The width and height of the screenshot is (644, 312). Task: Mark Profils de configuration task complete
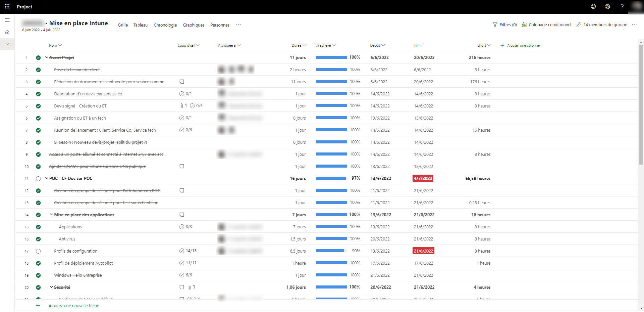[38, 251]
